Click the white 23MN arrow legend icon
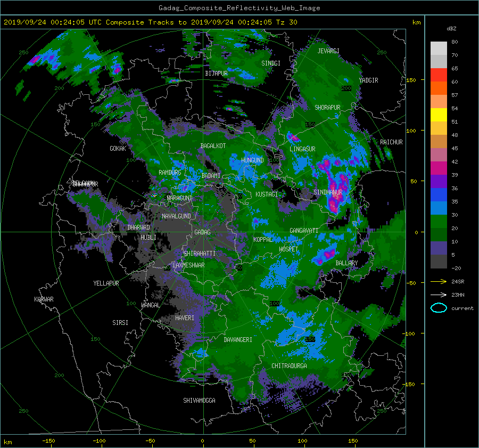Viewport: 479px width, 448px height. pyautogui.click(x=439, y=295)
